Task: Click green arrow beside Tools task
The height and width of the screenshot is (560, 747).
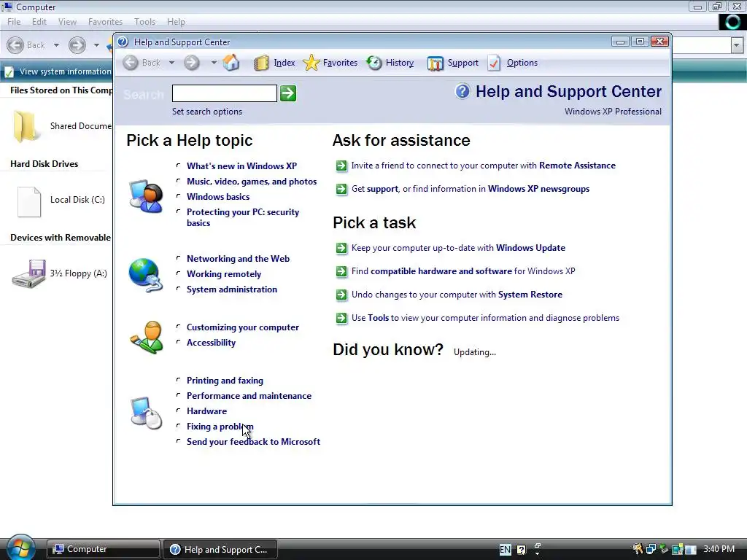Action: tap(341, 318)
